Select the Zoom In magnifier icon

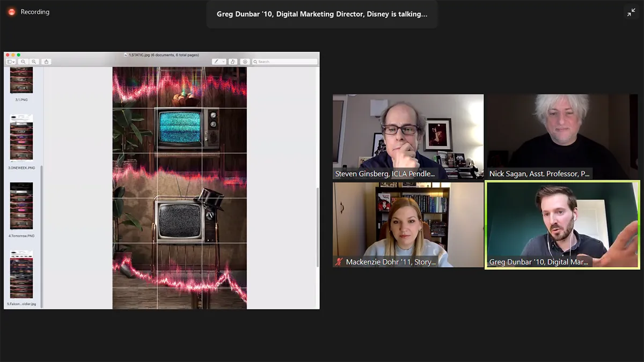click(33, 61)
